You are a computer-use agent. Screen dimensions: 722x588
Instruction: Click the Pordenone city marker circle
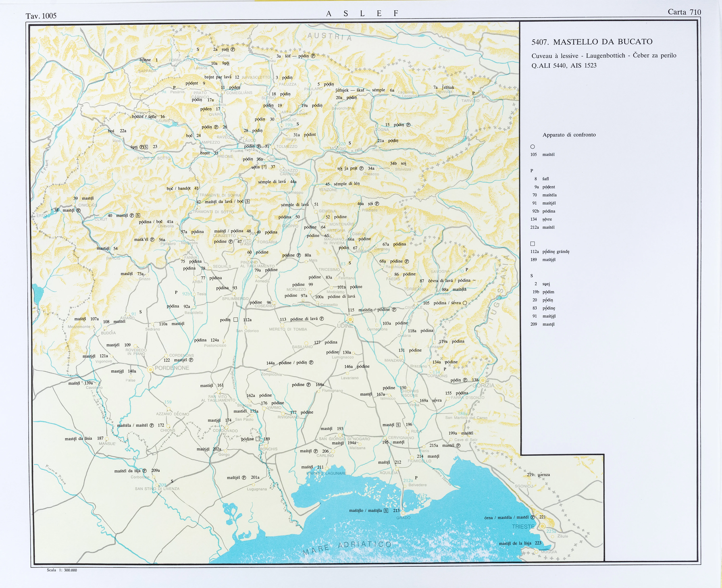tap(151, 370)
